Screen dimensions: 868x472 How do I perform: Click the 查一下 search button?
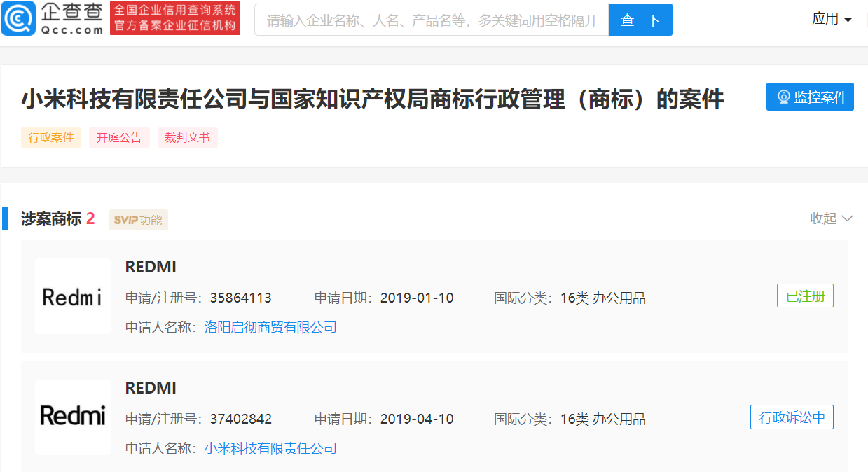pos(640,20)
